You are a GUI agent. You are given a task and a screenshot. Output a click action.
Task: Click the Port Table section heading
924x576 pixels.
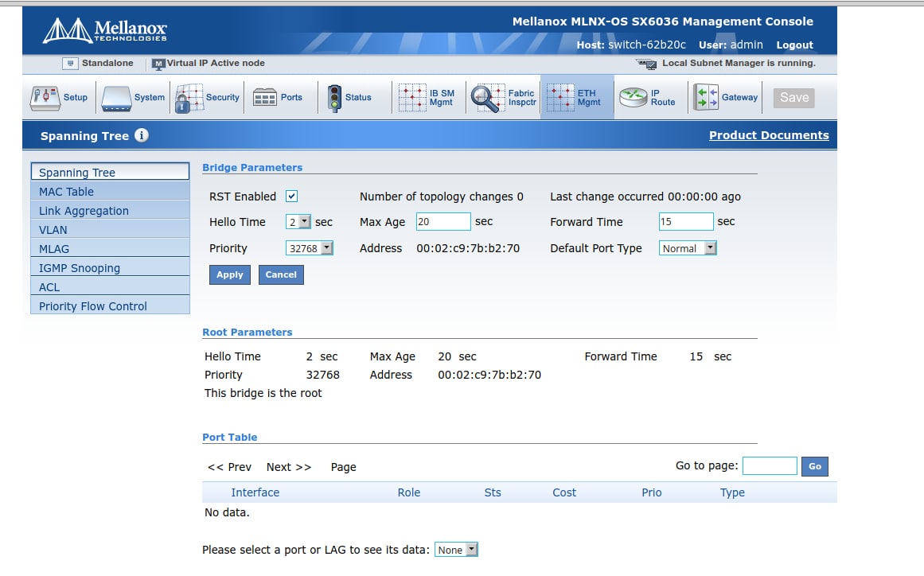coord(230,437)
